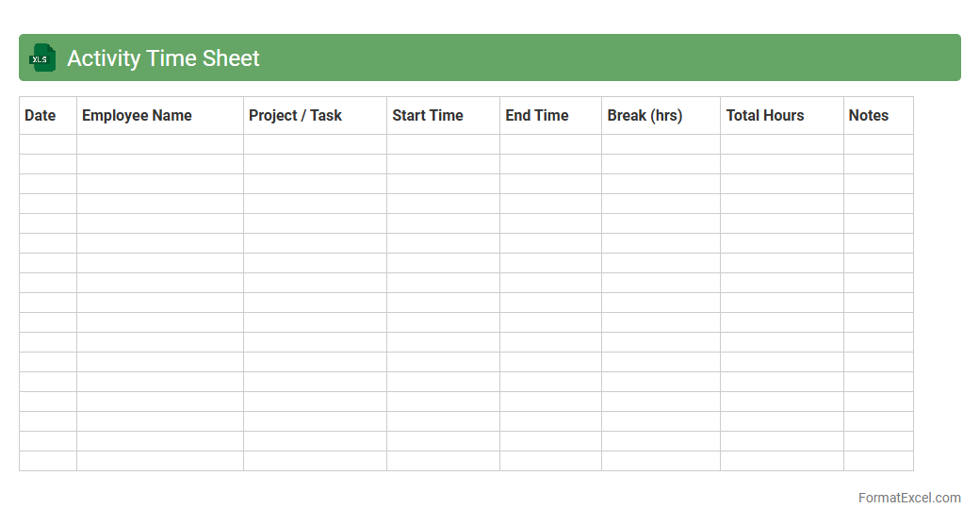Open the FormatExcel.com link
980x525 pixels.
pos(909,498)
